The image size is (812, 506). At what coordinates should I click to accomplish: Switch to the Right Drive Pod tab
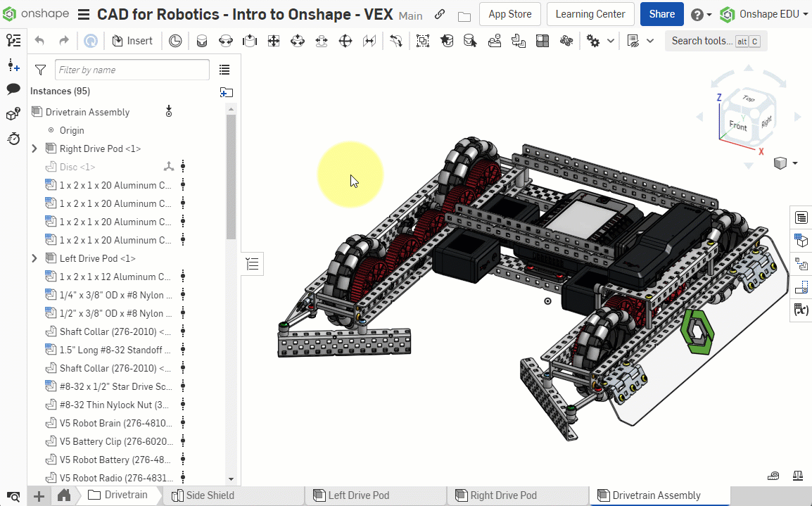coord(502,495)
